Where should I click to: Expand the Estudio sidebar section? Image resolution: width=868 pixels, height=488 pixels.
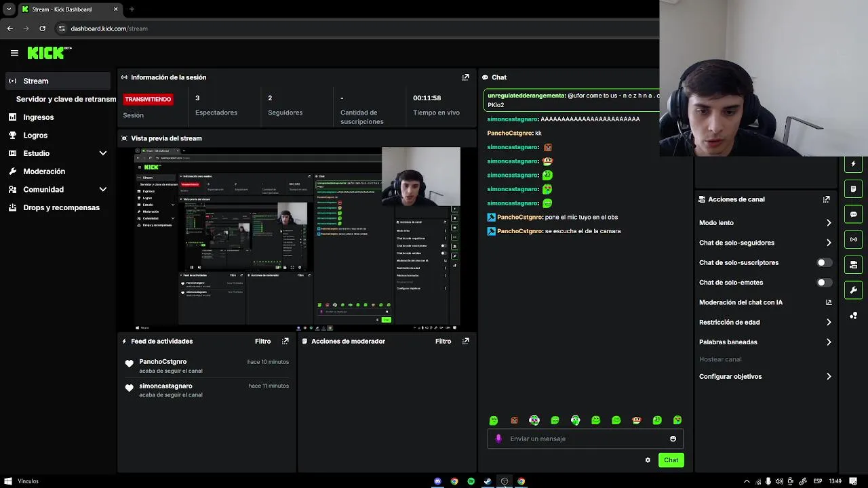(x=103, y=153)
